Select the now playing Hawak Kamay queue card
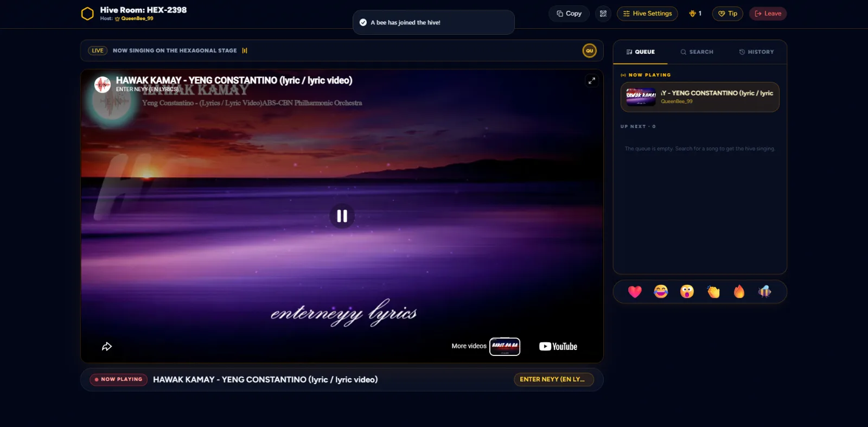This screenshot has height=427, width=868. pos(700,97)
